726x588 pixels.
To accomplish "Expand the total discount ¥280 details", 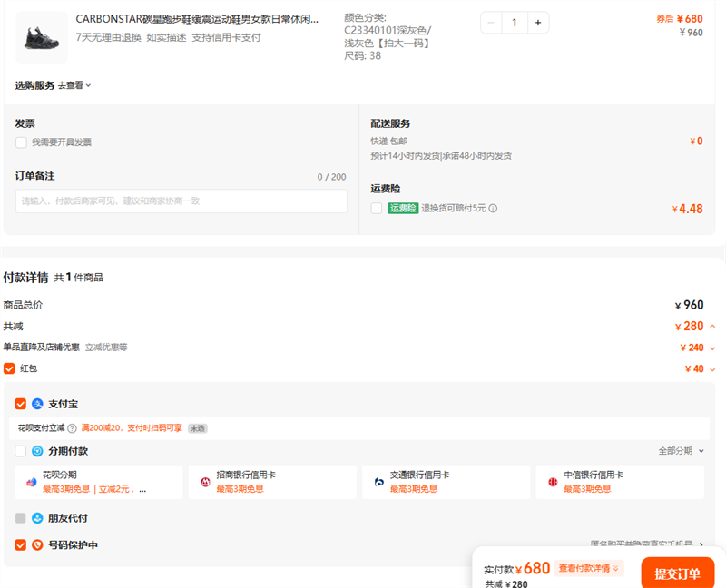I will coord(712,327).
